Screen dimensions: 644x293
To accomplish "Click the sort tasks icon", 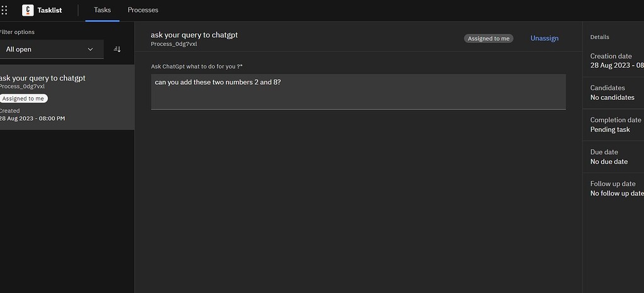I will click(117, 49).
